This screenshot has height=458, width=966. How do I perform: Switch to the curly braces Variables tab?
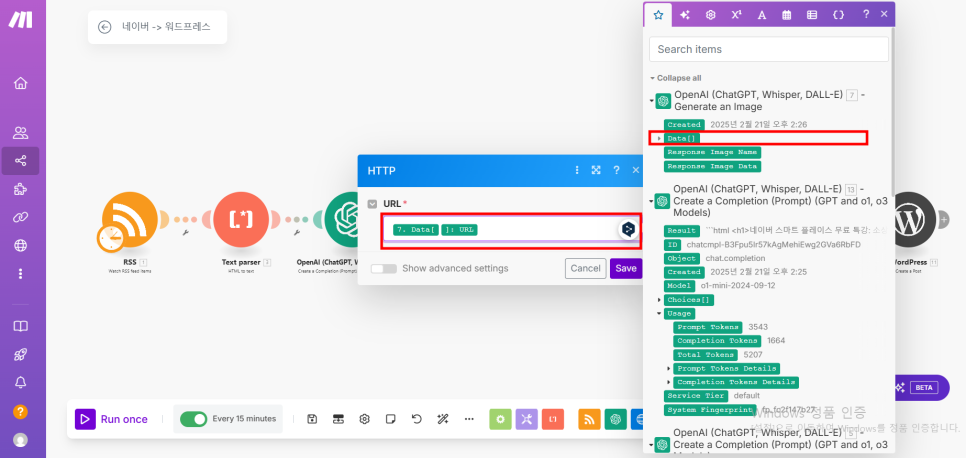(x=837, y=14)
